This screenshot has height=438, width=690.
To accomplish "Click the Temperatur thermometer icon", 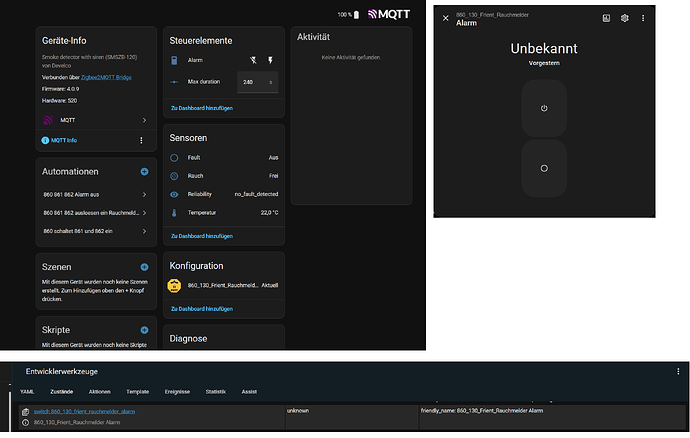I will point(174,213).
